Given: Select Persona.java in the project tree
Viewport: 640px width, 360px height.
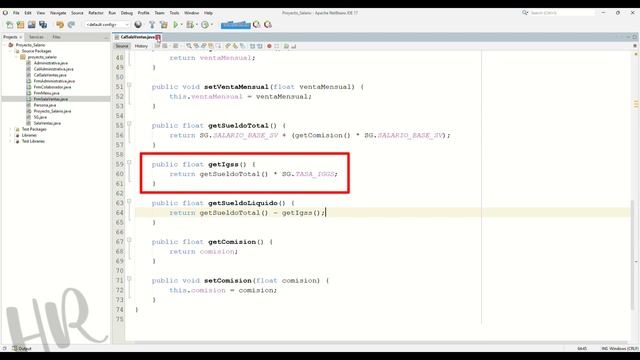Looking at the screenshot, I should point(44,105).
